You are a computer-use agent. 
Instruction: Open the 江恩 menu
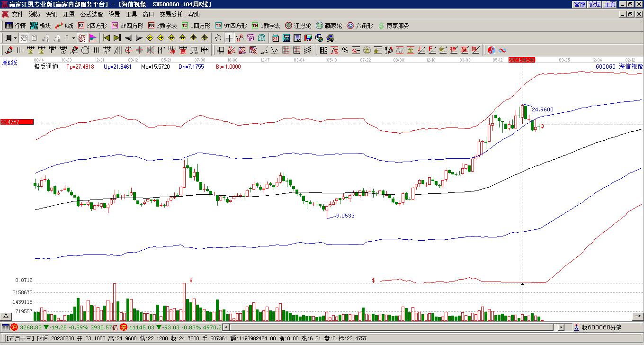coord(69,15)
